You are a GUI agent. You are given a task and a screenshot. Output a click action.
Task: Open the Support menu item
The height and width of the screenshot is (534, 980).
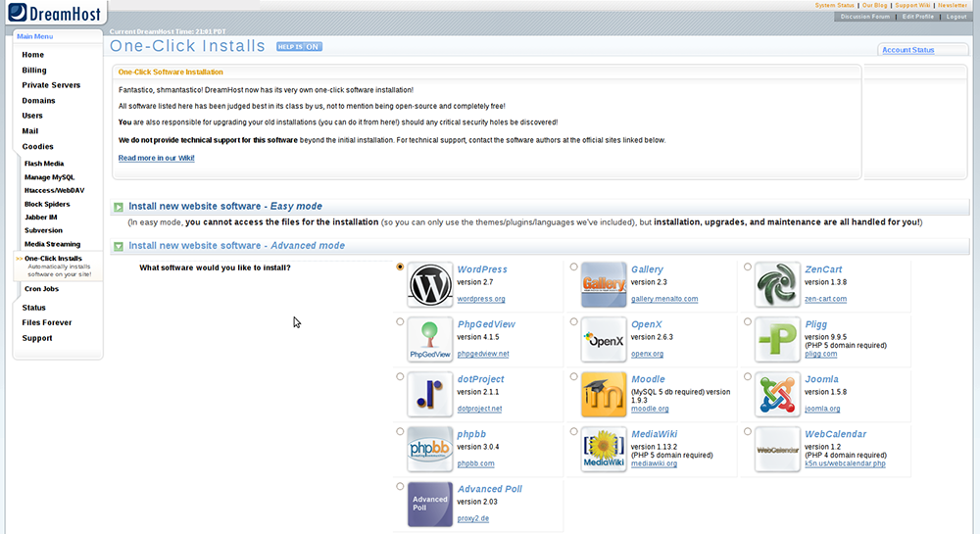coord(37,338)
